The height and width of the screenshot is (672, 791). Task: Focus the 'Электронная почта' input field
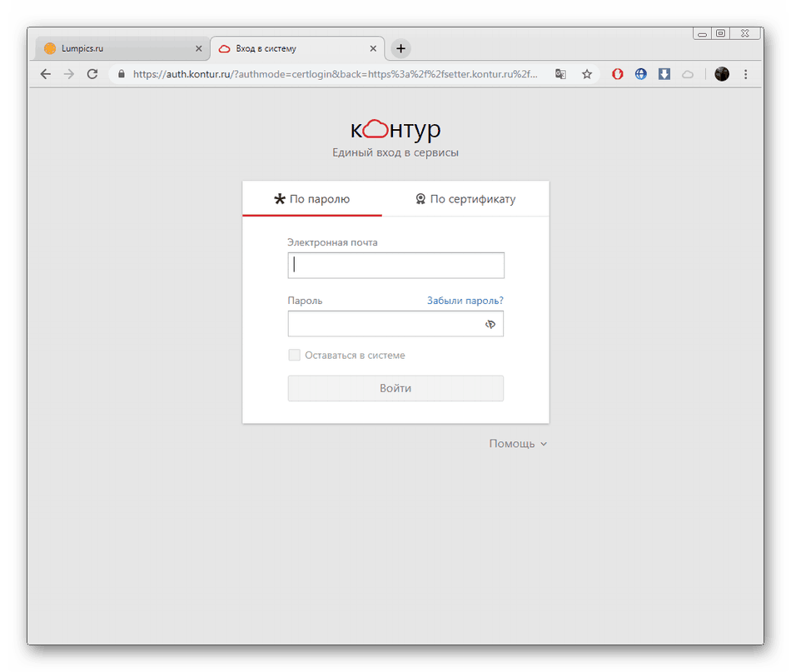pos(395,266)
